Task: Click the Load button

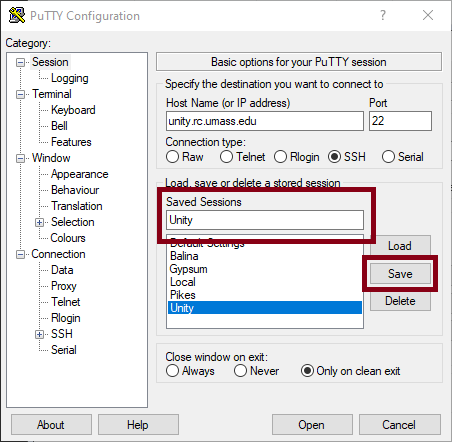Action: 400,246
